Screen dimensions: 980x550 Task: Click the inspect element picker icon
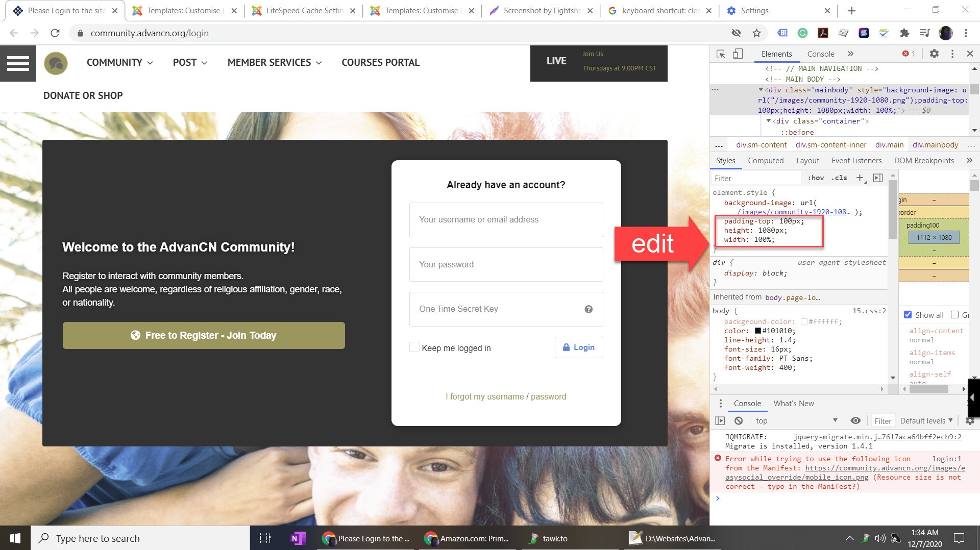coord(721,54)
